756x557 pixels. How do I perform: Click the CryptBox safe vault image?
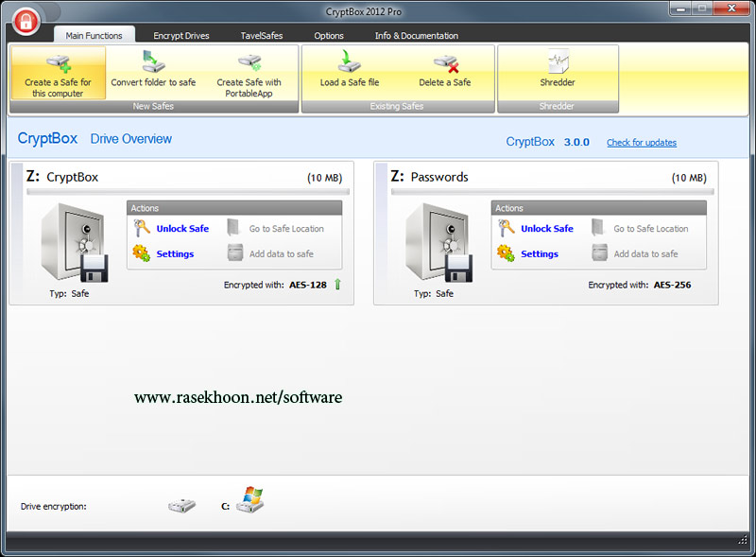pyautogui.click(x=72, y=242)
